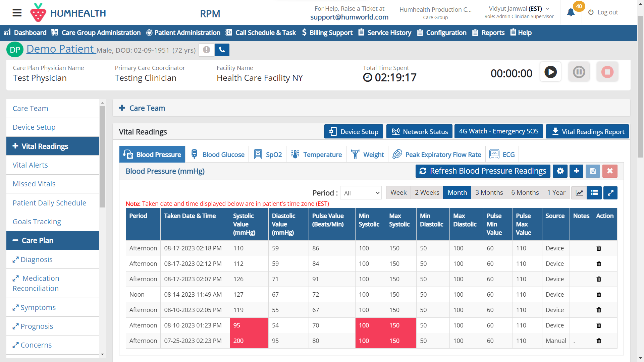Open the Period dropdown currently showing All
This screenshot has width=644, height=362.
[x=361, y=193]
